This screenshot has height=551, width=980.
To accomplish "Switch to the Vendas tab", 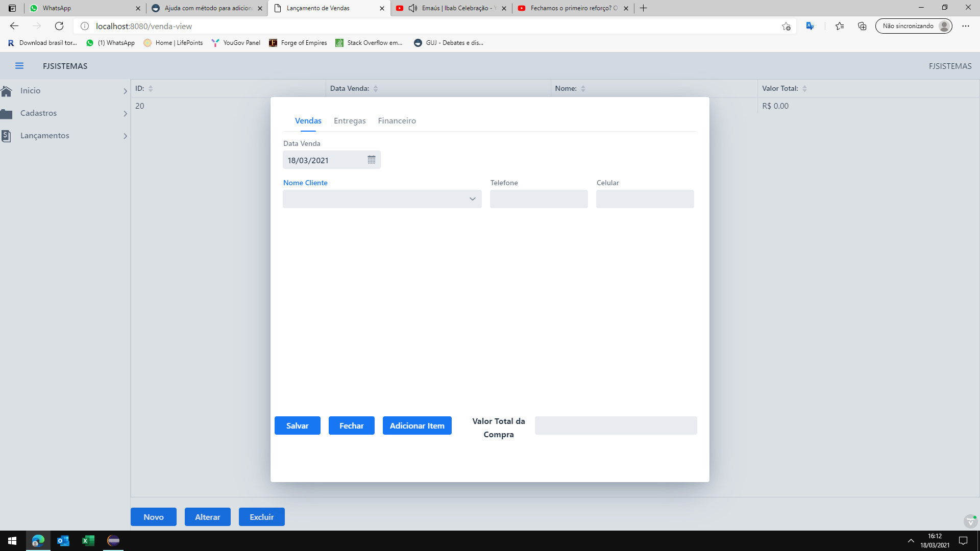I will point(308,121).
